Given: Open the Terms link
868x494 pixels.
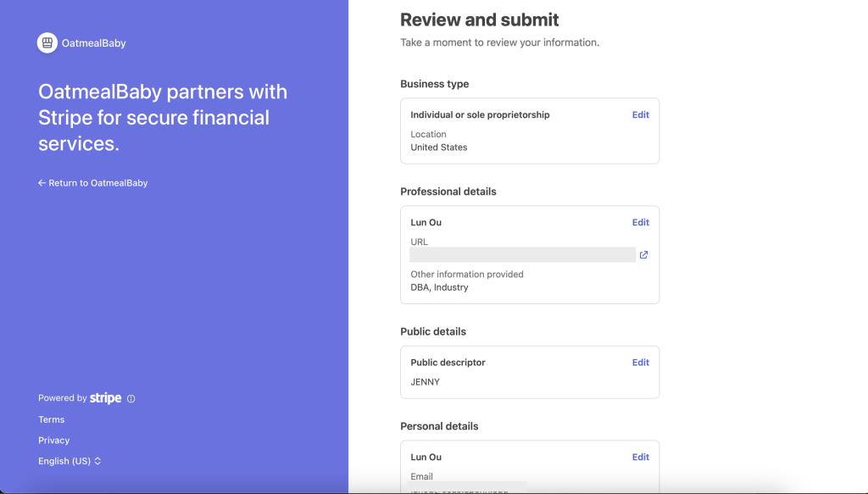Looking at the screenshot, I should pos(52,419).
